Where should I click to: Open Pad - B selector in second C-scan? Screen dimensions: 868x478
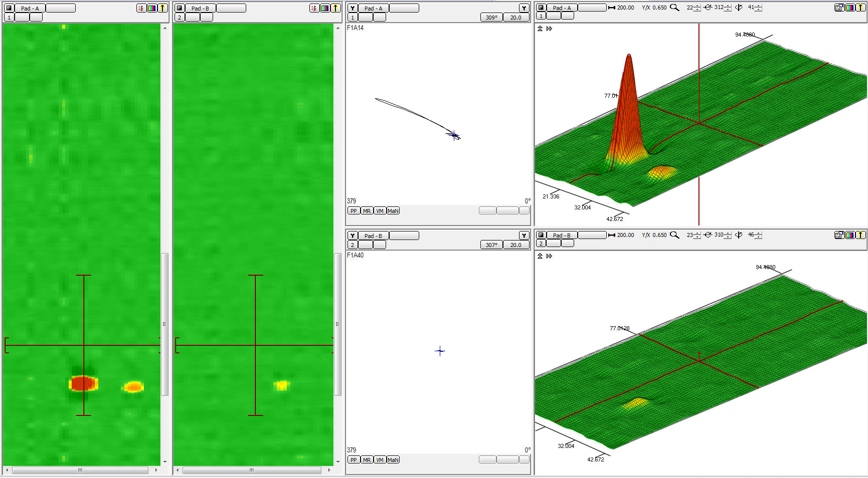coord(200,8)
